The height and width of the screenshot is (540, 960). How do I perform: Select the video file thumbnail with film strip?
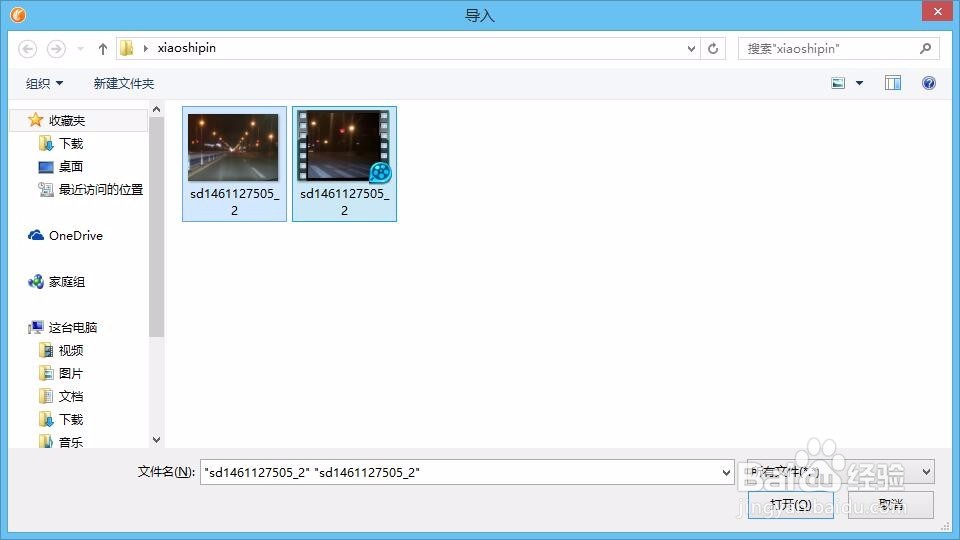click(x=344, y=146)
